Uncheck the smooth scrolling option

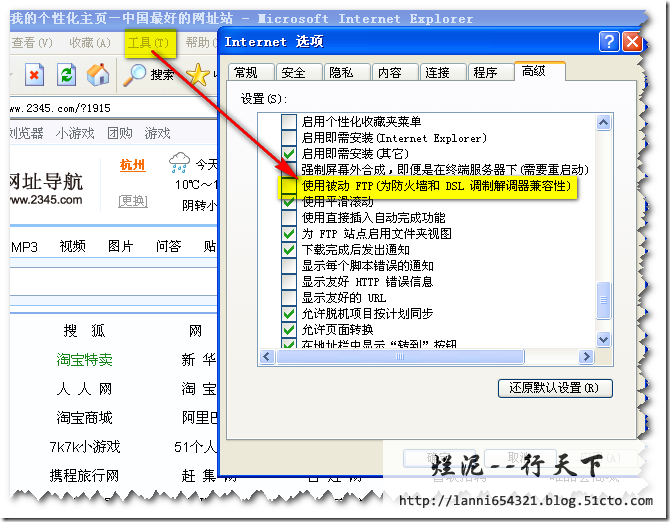click(289, 202)
